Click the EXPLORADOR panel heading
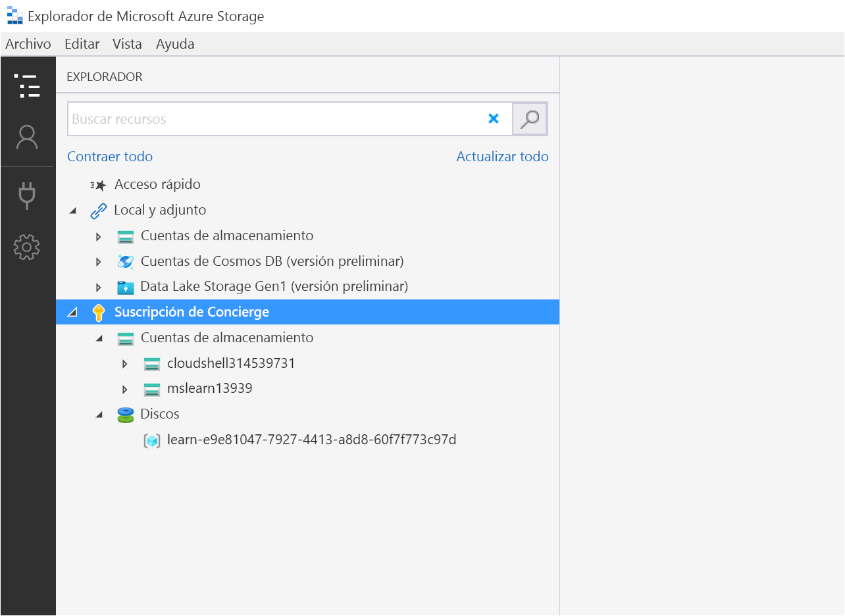The height and width of the screenshot is (616, 845). (x=105, y=77)
